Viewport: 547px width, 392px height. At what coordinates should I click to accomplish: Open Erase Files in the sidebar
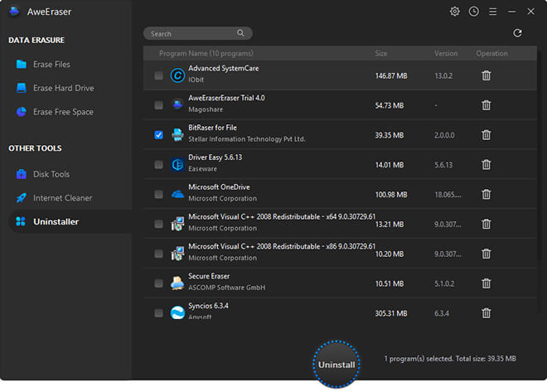click(x=51, y=64)
